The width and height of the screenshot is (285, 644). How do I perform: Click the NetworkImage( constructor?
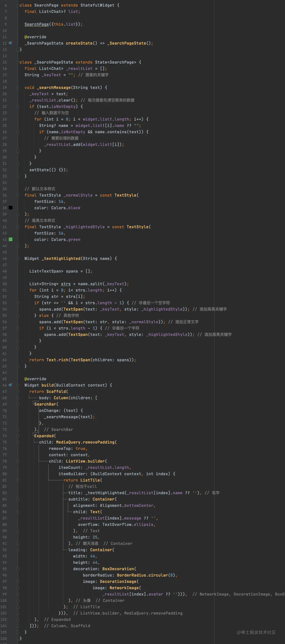125,588
